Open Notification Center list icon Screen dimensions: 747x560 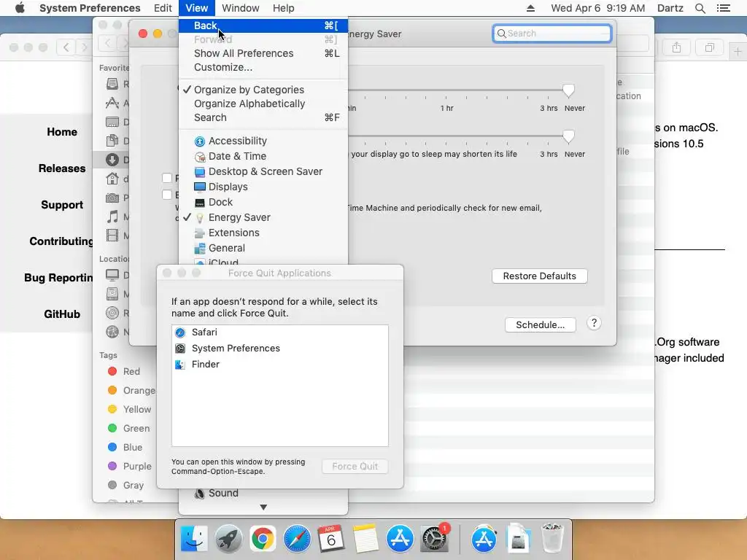(724, 8)
